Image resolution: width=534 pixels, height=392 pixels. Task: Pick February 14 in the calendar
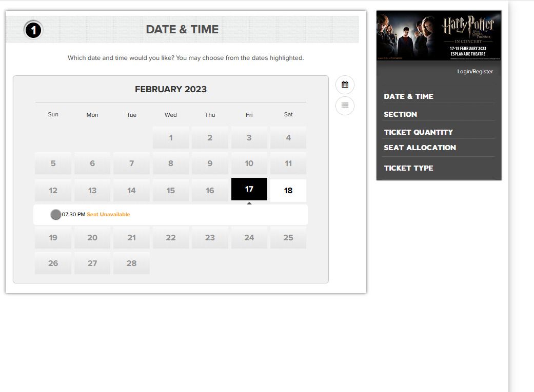131,191
